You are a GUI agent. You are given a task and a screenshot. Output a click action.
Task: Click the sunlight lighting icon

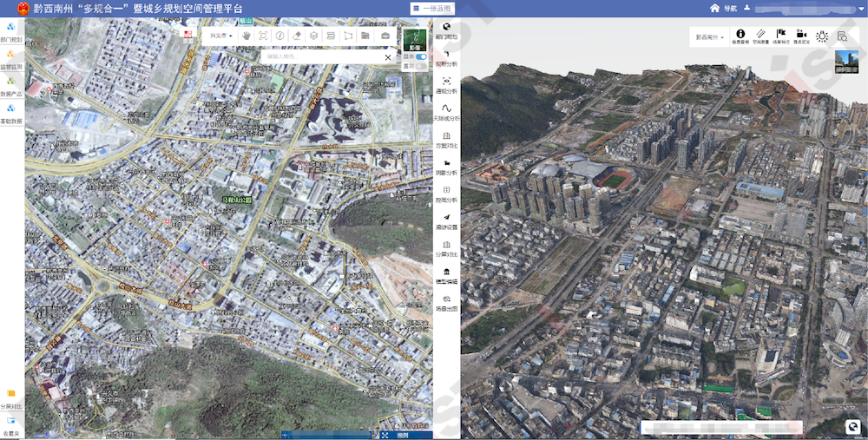[821, 36]
